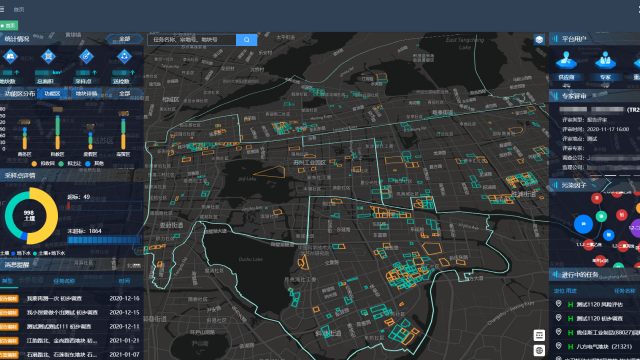Click the 总面积 diamond icon

coord(48,56)
